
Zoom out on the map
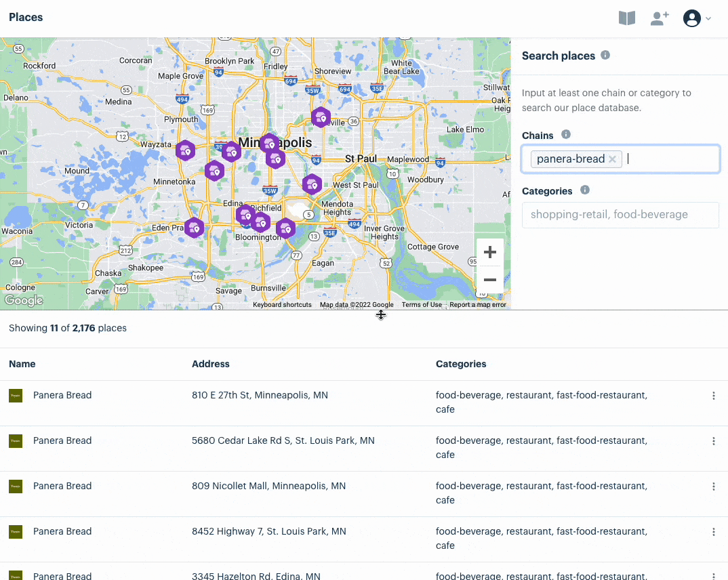click(x=490, y=280)
